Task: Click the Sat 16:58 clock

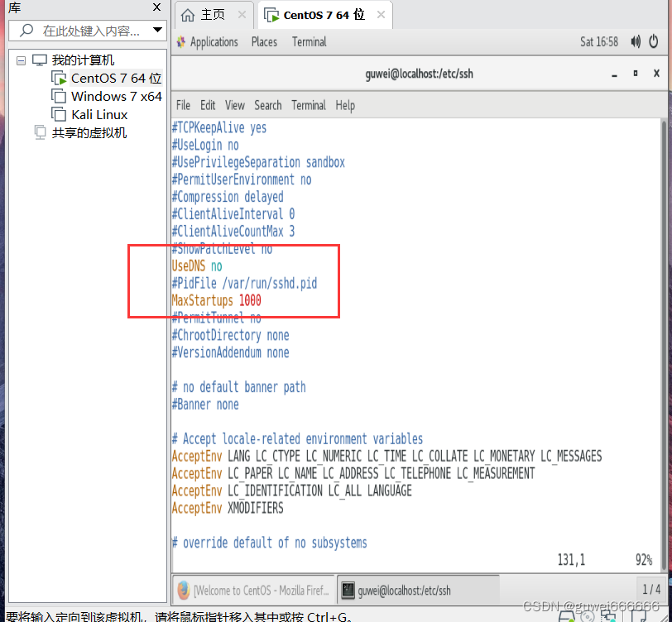Action: 599,42
